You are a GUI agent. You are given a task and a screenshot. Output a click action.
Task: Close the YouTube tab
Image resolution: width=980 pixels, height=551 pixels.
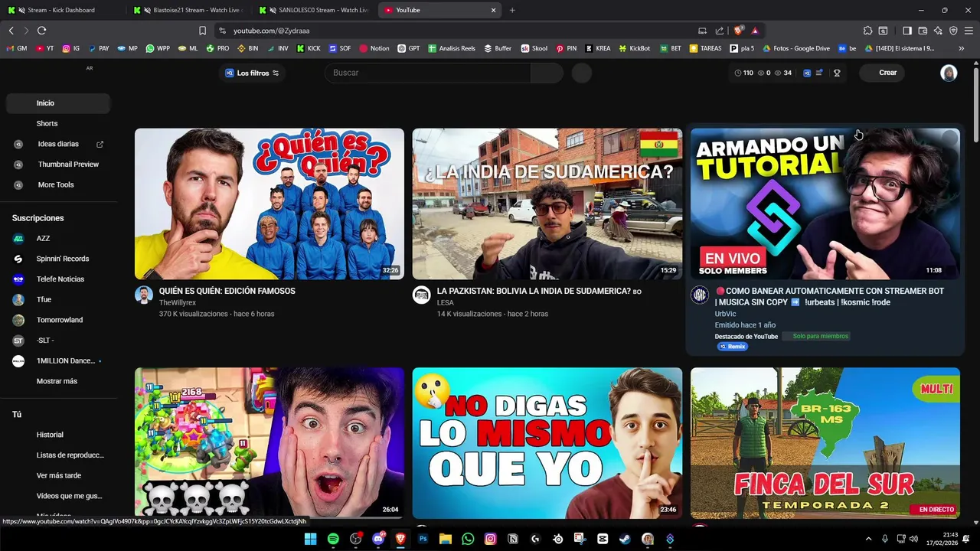click(493, 10)
